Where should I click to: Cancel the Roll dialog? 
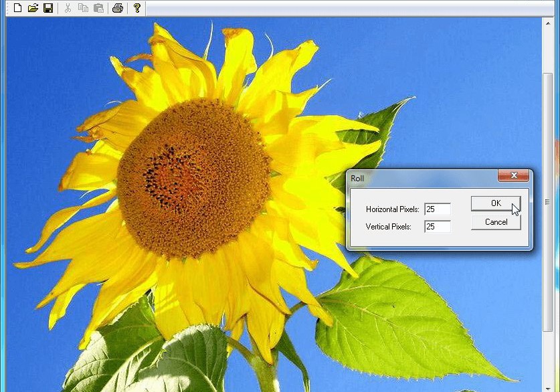496,222
